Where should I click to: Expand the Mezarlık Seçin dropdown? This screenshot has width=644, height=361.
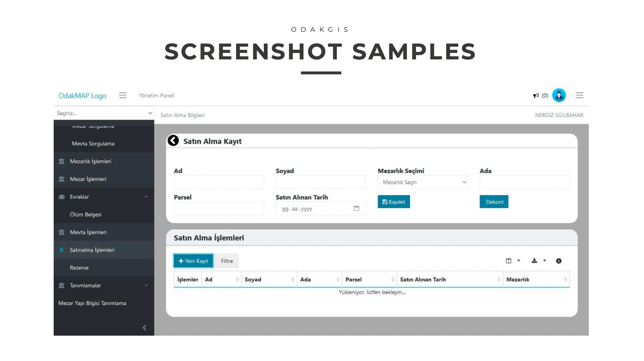[423, 182]
